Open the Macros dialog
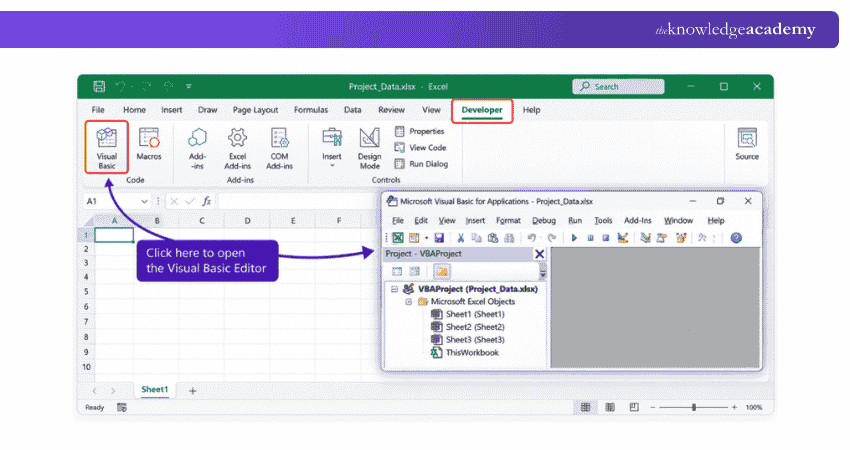The width and height of the screenshot is (850, 450). coord(149,144)
